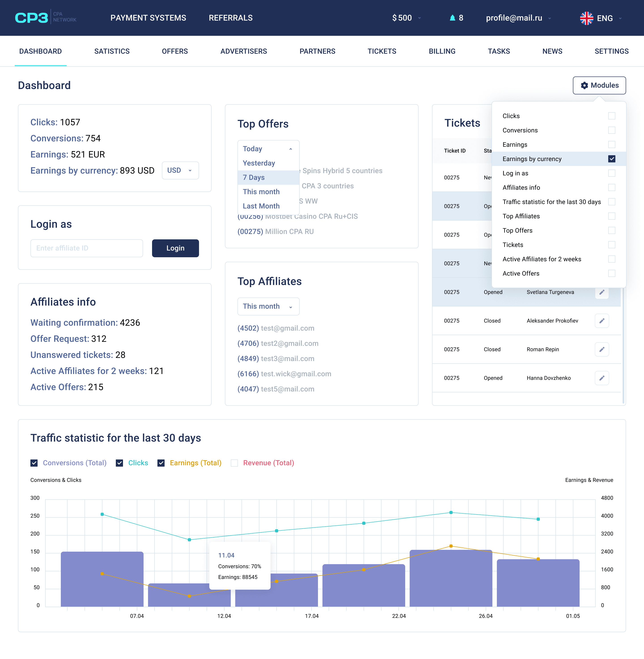The height and width of the screenshot is (659, 644).
Task: Enable the Top Offers module checkbox
Action: pyautogui.click(x=612, y=230)
